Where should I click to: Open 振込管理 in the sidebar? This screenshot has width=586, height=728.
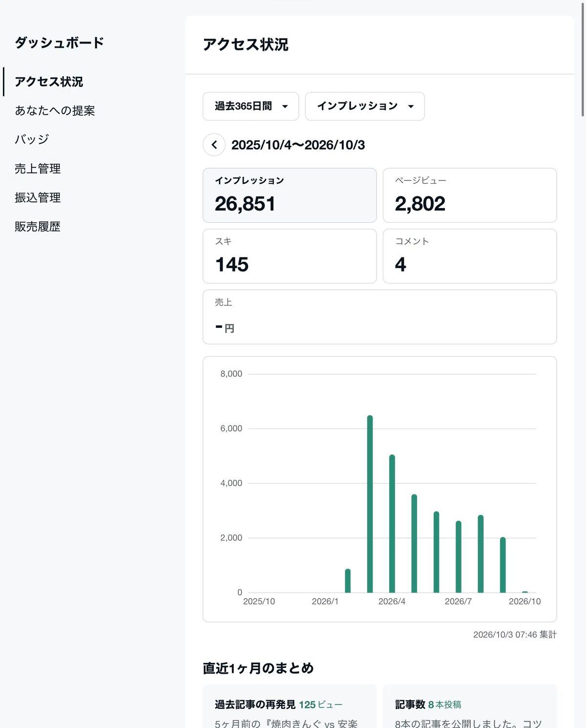[x=38, y=197]
